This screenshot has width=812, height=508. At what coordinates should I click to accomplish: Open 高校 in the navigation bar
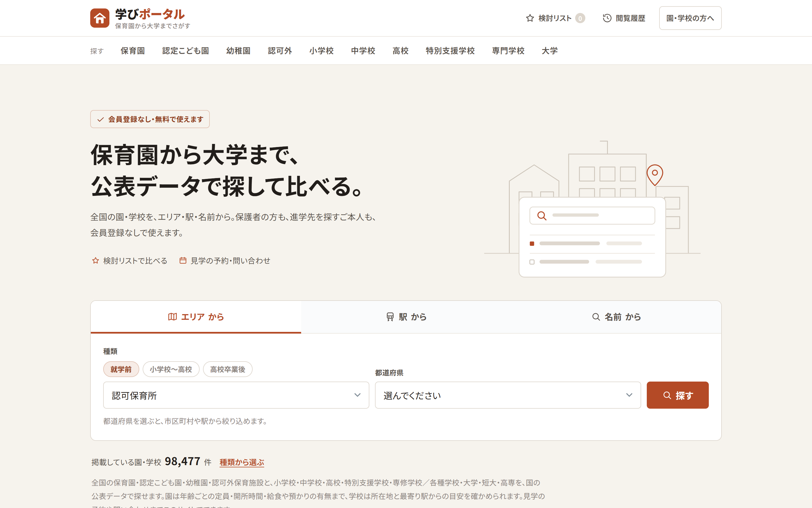click(x=401, y=51)
